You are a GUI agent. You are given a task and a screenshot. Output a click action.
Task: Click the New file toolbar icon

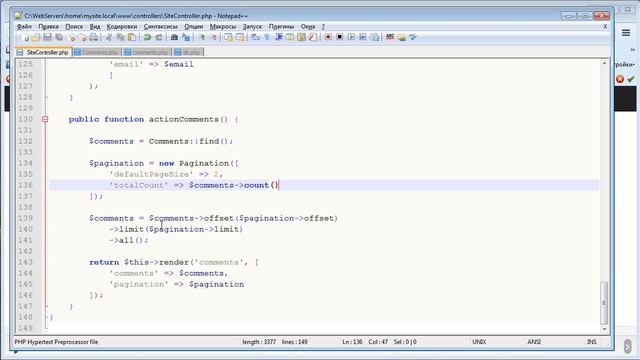click(24, 38)
